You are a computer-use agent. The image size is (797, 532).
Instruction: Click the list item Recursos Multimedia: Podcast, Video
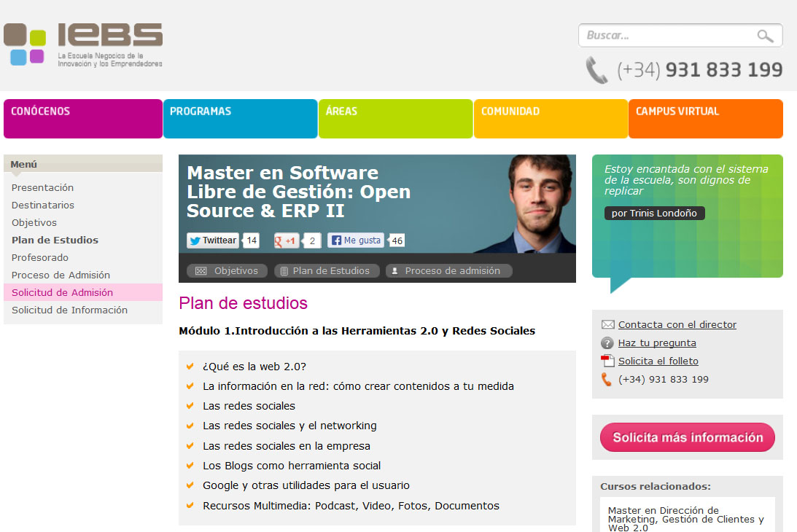(x=351, y=506)
